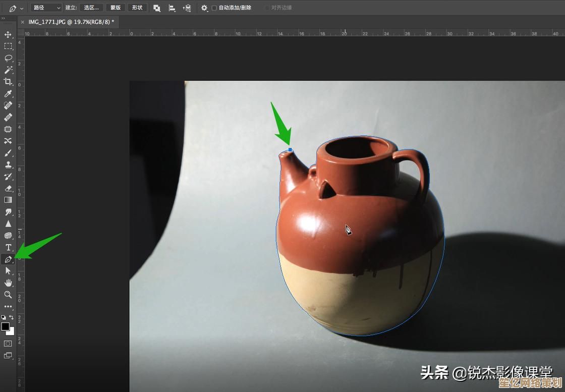Screen dimensions: 565x392
Task: Enable the 自动添加/删除 checkbox
Action: [214, 8]
